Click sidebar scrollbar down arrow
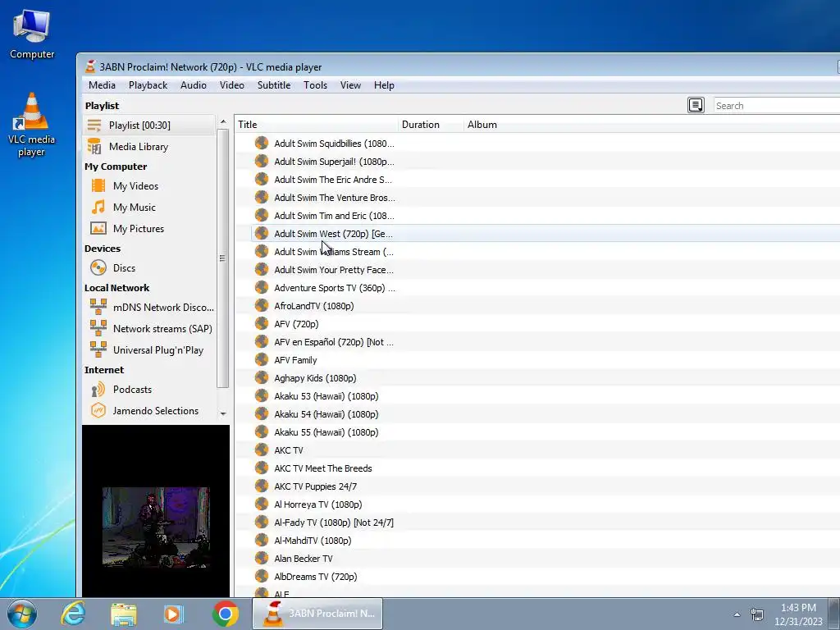Image resolution: width=840 pixels, height=630 pixels. tap(223, 413)
